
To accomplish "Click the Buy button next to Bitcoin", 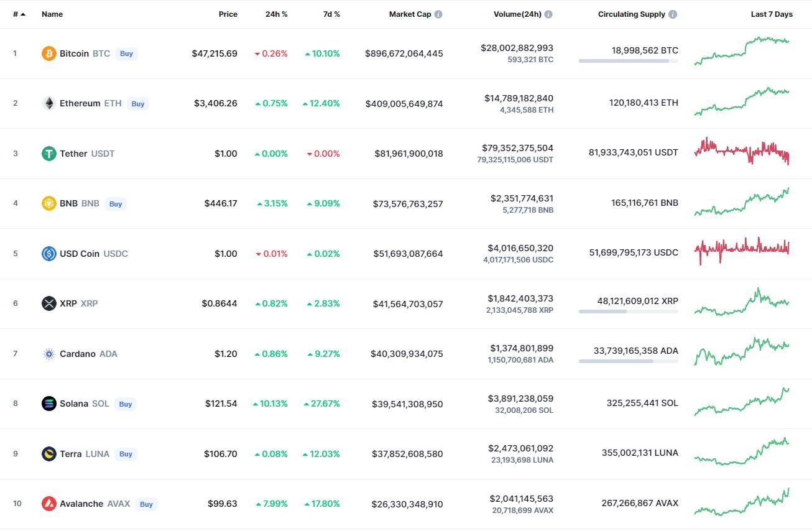I will tap(126, 53).
